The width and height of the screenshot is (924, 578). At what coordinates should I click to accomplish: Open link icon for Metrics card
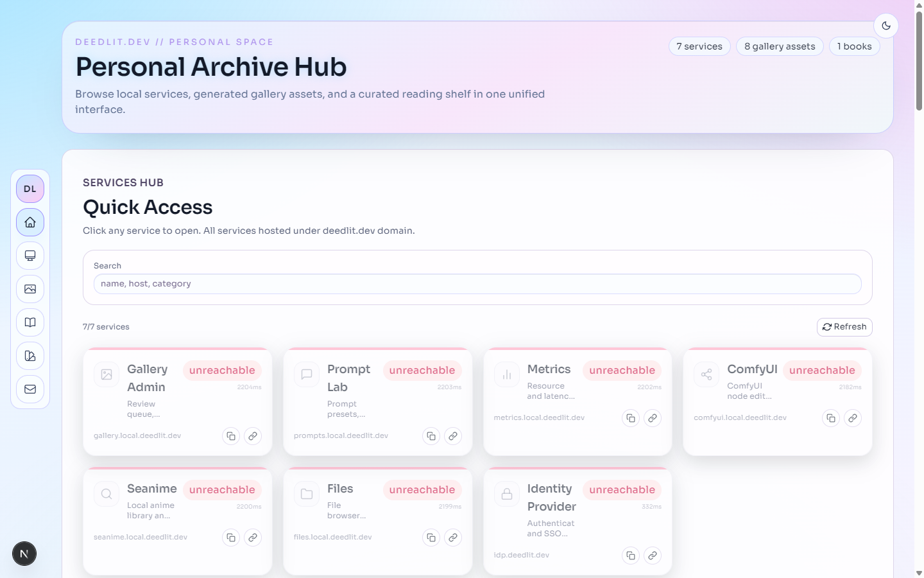point(653,418)
